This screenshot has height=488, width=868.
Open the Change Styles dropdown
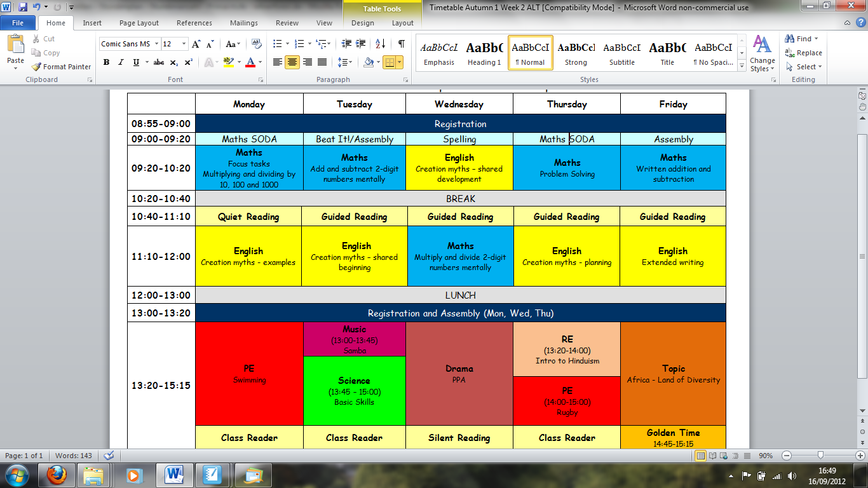(762, 54)
